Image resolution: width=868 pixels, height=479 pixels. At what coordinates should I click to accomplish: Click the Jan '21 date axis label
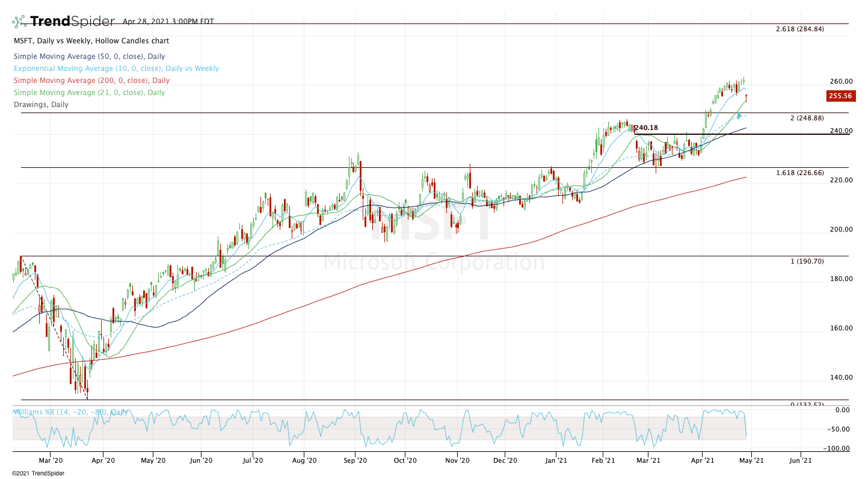556,460
